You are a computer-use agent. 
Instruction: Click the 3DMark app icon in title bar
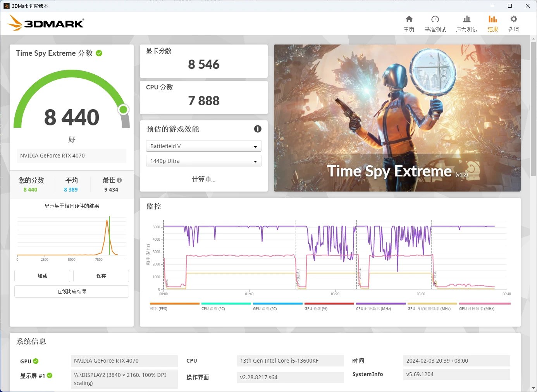[x=6, y=6]
